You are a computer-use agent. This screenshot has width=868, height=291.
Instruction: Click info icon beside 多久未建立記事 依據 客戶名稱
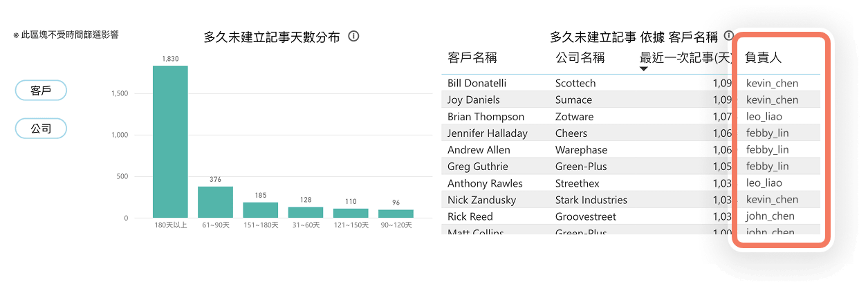click(x=728, y=35)
